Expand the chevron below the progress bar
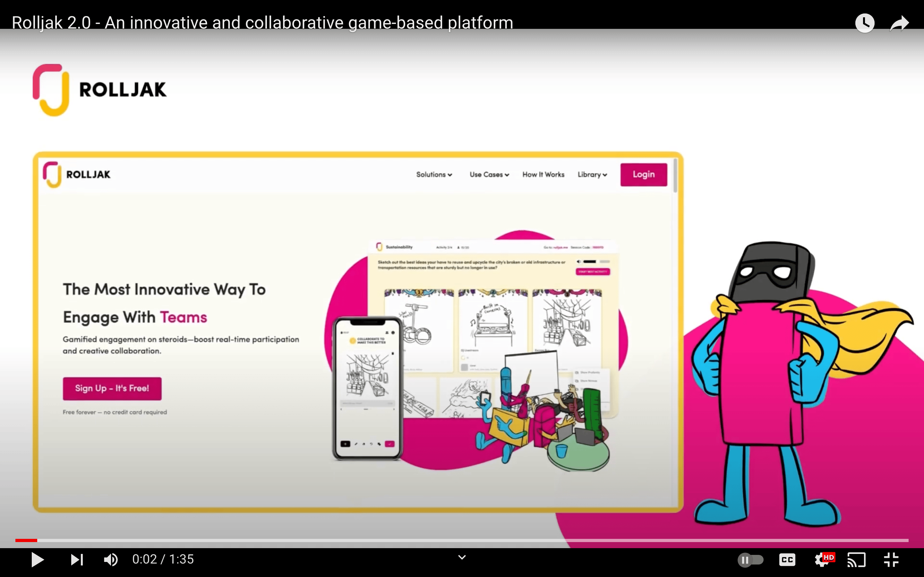Viewport: 924px width, 577px height. pyautogui.click(x=462, y=557)
